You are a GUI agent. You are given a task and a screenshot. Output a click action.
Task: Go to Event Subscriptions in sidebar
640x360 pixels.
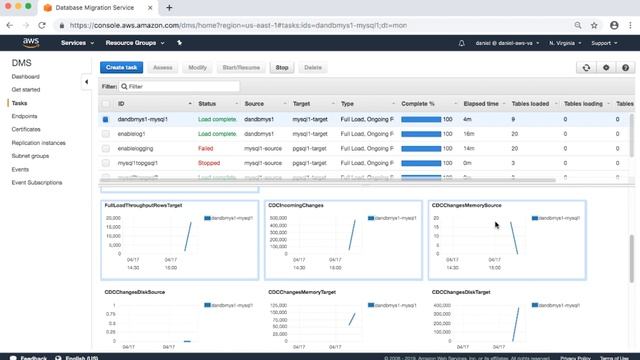point(37,182)
